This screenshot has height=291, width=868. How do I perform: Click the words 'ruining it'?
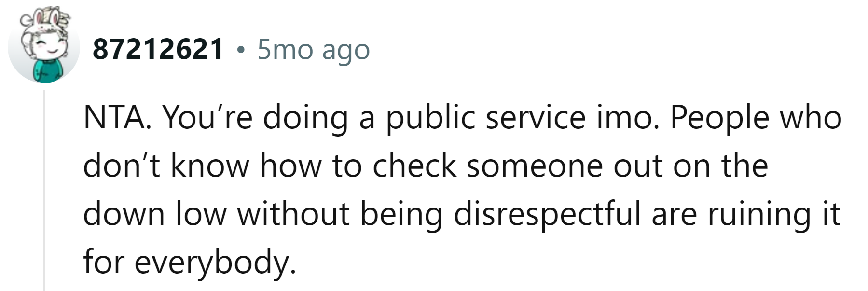click(774, 214)
